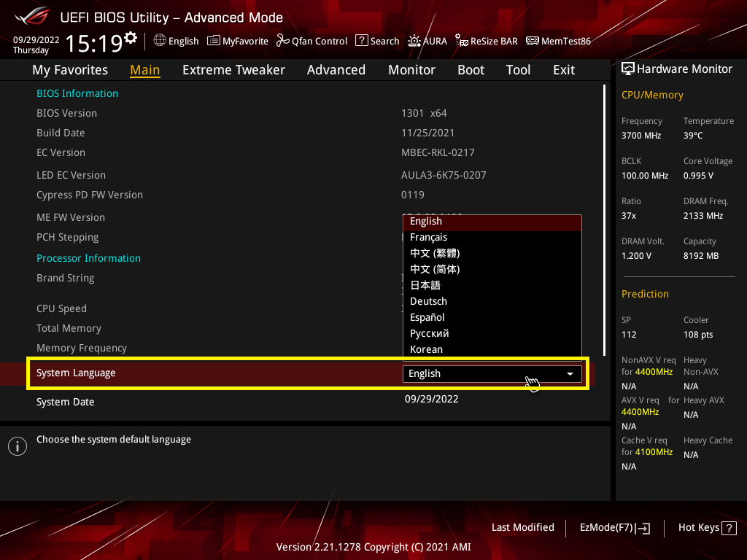Click the globe language icon
The image size is (747, 560).
point(160,41)
